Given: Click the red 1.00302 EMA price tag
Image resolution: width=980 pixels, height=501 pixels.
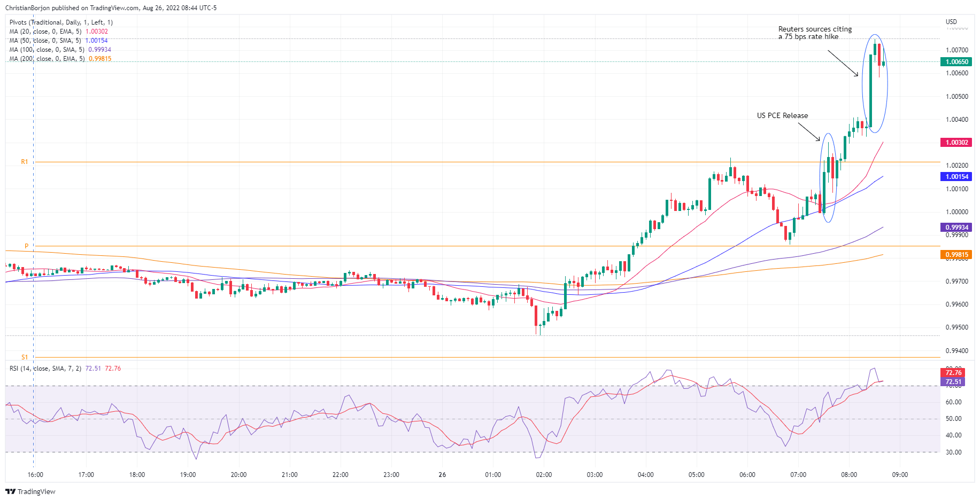Looking at the screenshot, I should click(956, 143).
